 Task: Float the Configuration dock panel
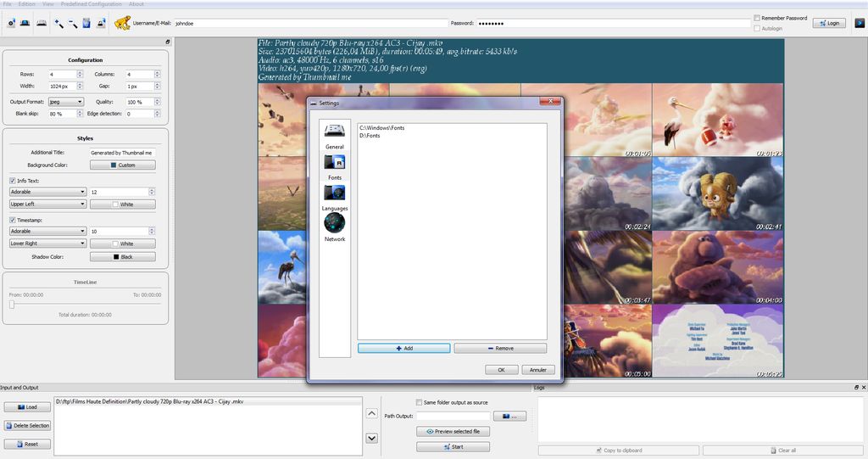click(168, 42)
